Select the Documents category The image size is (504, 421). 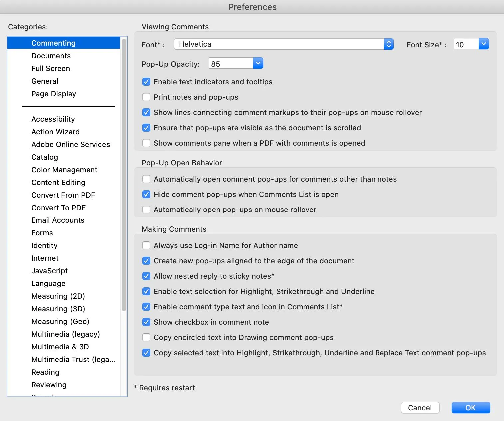click(51, 56)
